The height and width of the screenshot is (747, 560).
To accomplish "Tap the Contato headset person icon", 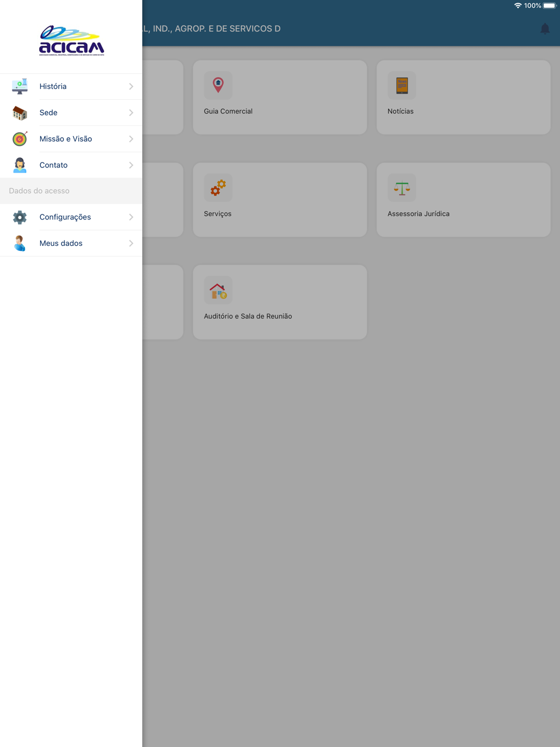I will [x=20, y=165].
